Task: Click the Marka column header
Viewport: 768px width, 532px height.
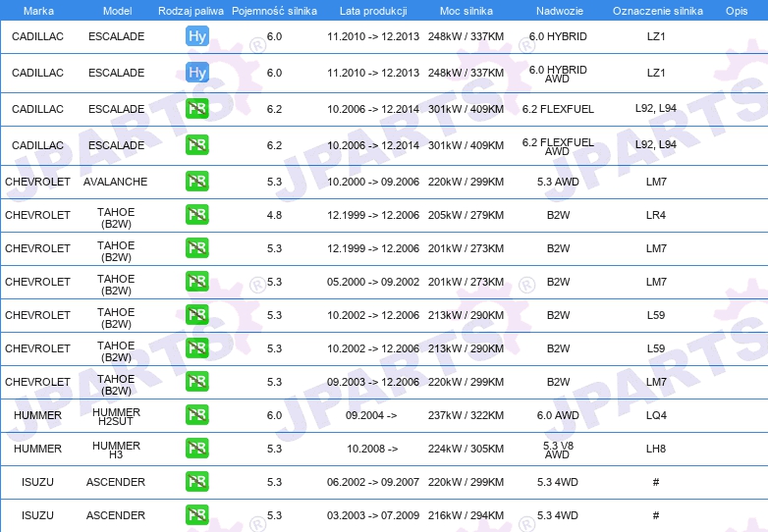Action: click(x=38, y=11)
